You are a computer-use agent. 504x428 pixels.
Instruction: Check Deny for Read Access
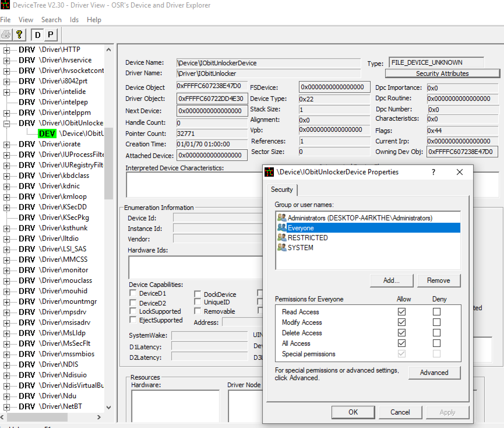coord(436,312)
